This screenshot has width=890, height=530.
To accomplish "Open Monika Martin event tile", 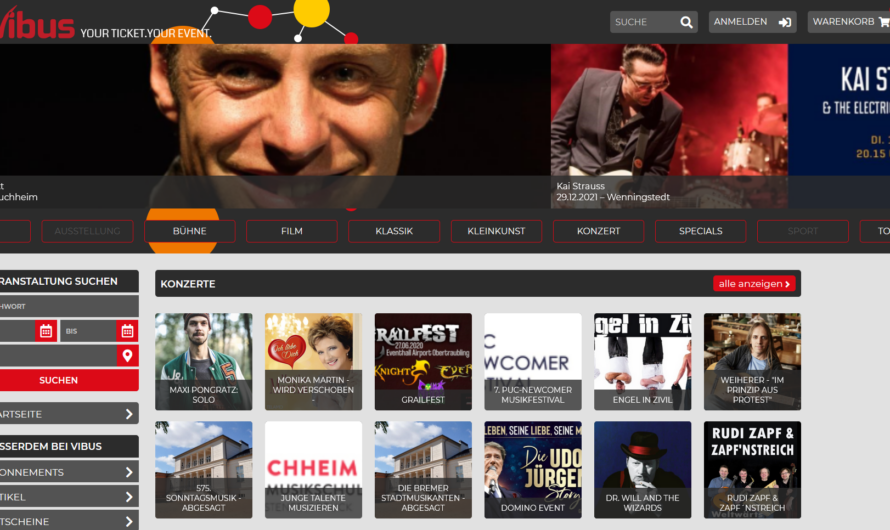I will pos(313,361).
